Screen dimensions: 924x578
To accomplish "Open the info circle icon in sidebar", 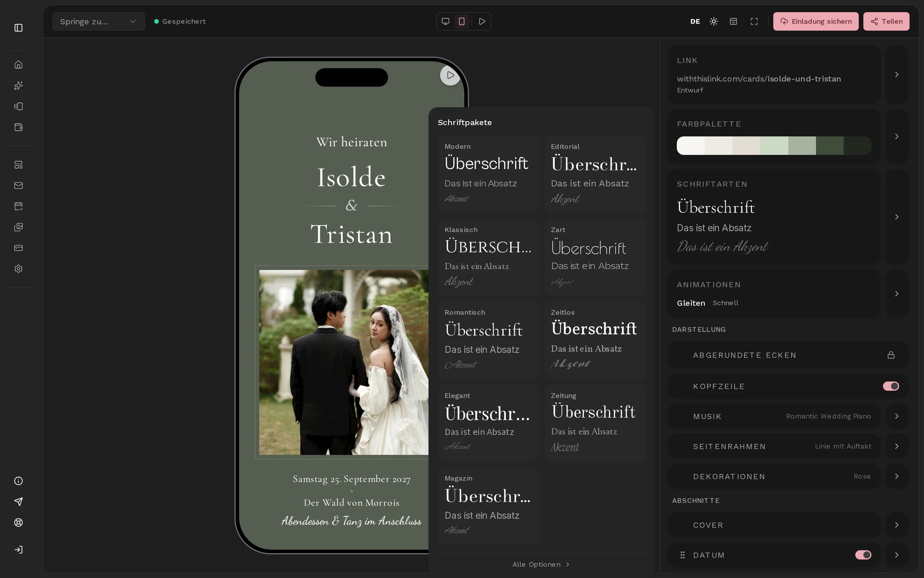I will 18,481.
